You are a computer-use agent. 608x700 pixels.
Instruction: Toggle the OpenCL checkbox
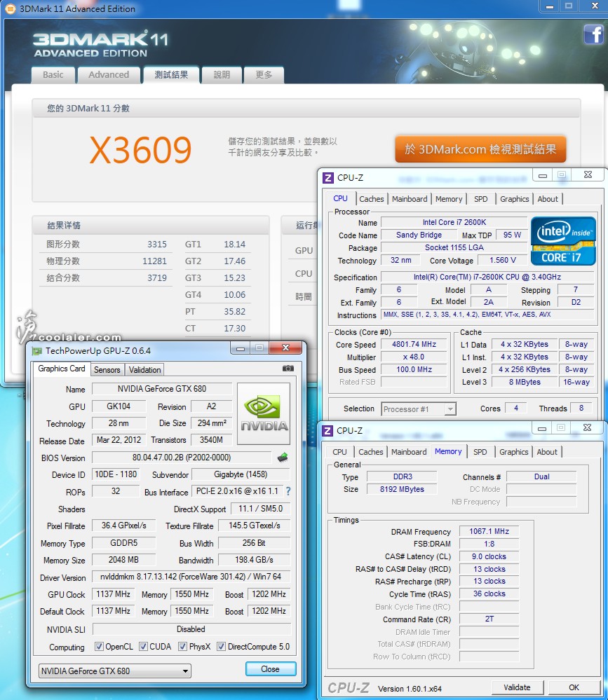99,647
